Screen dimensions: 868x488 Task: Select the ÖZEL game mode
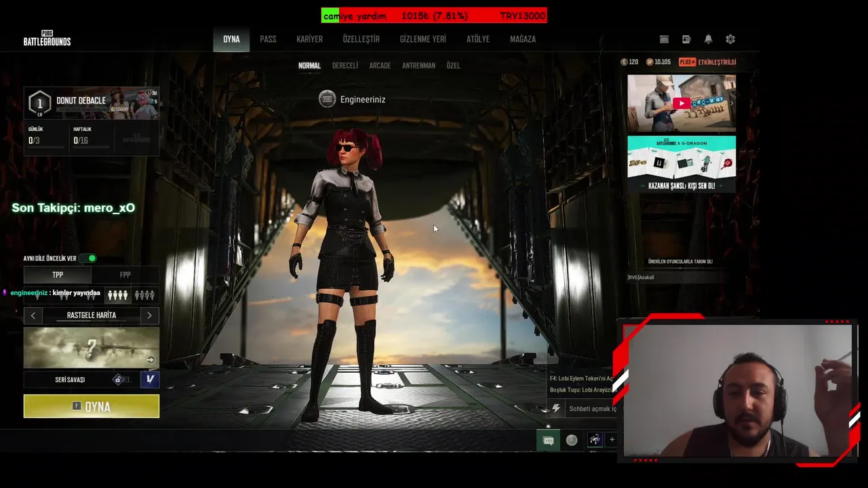[x=453, y=66]
